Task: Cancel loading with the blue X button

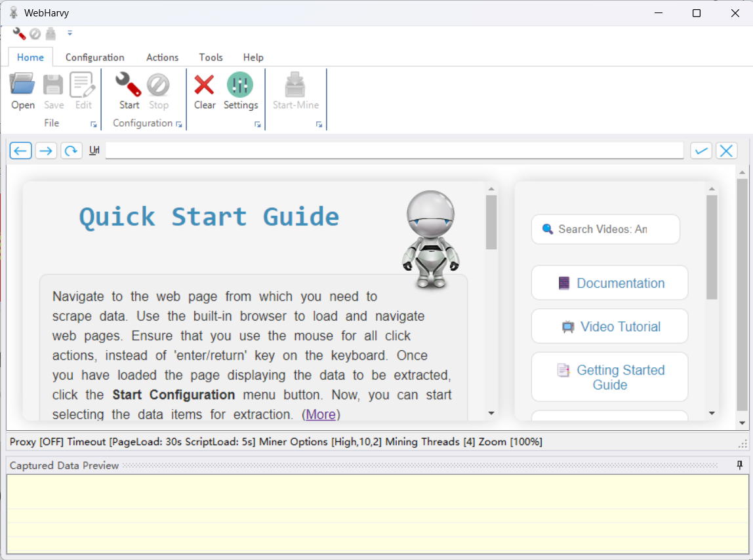Action: coord(726,151)
